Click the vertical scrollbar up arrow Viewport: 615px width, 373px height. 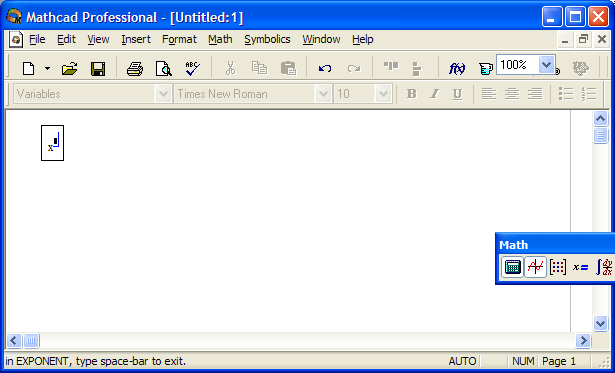[600, 118]
